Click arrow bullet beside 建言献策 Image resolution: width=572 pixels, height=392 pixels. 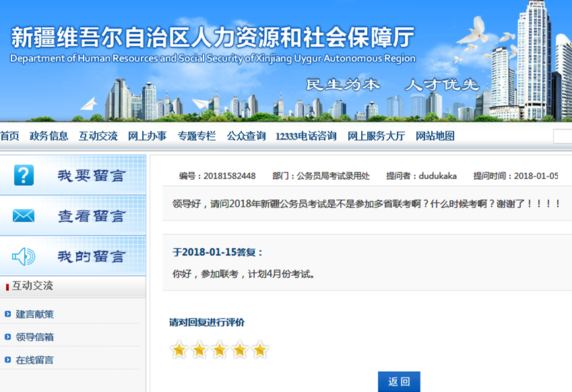tap(7, 314)
